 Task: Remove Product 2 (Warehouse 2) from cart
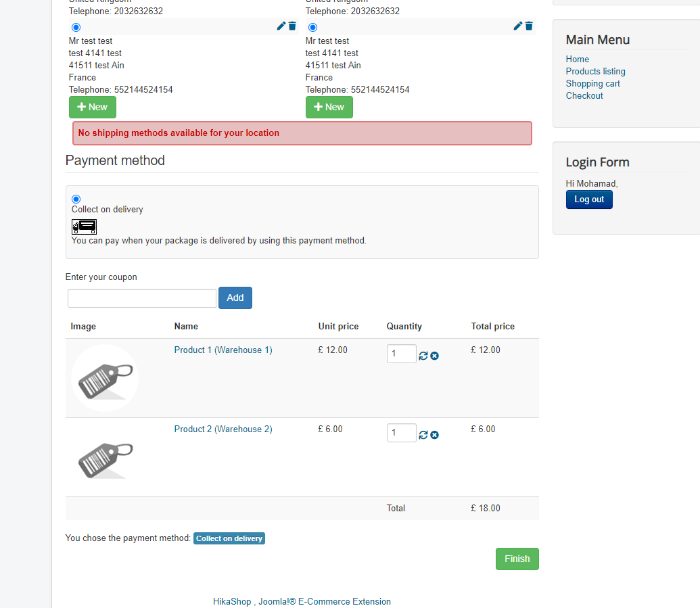click(434, 435)
